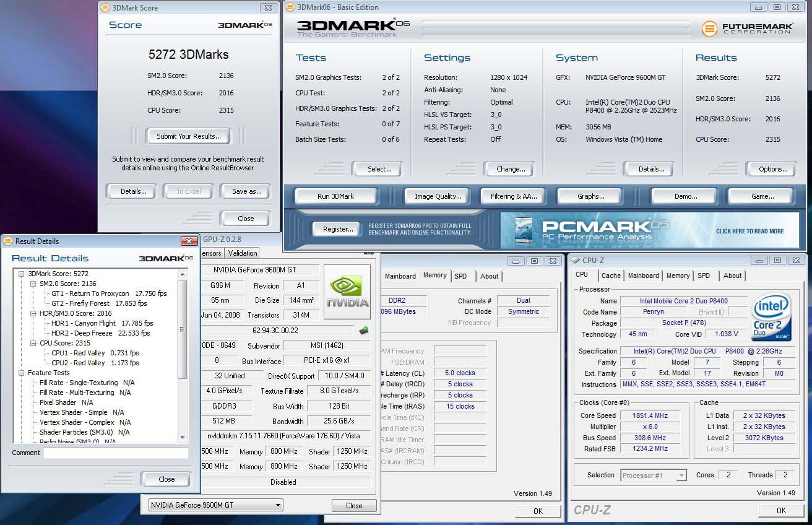The height and width of the screenshot is (525, 812).
Task: Open Mainboard tab in CPU-Z memory window
Action: pyautogui.click(x=400, y=276)
